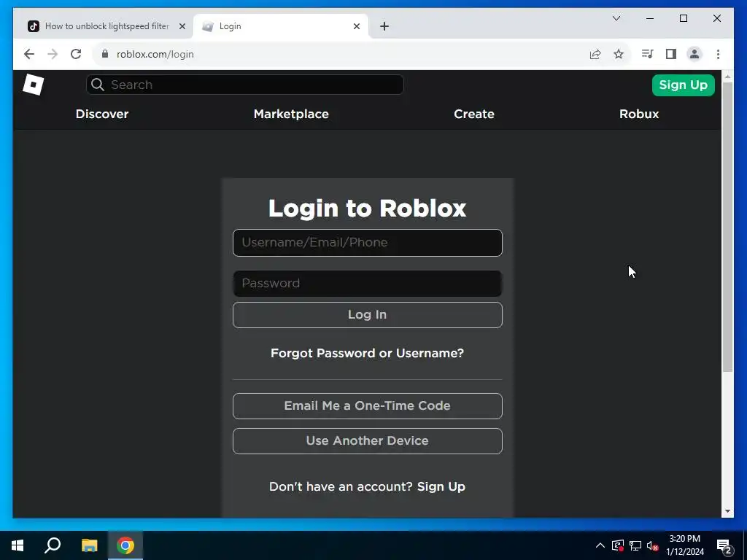Image resolution: width=747 pixels, height=560 pixels.
Task: Open the taskbar clock showing 3:20 PM
Action: 684,545
